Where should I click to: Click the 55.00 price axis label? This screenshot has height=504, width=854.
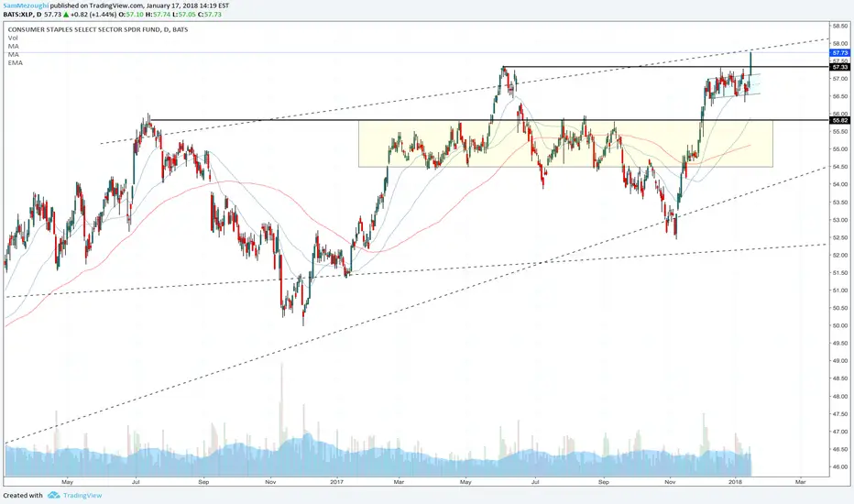pyautogui.click(x=840, y=149)
